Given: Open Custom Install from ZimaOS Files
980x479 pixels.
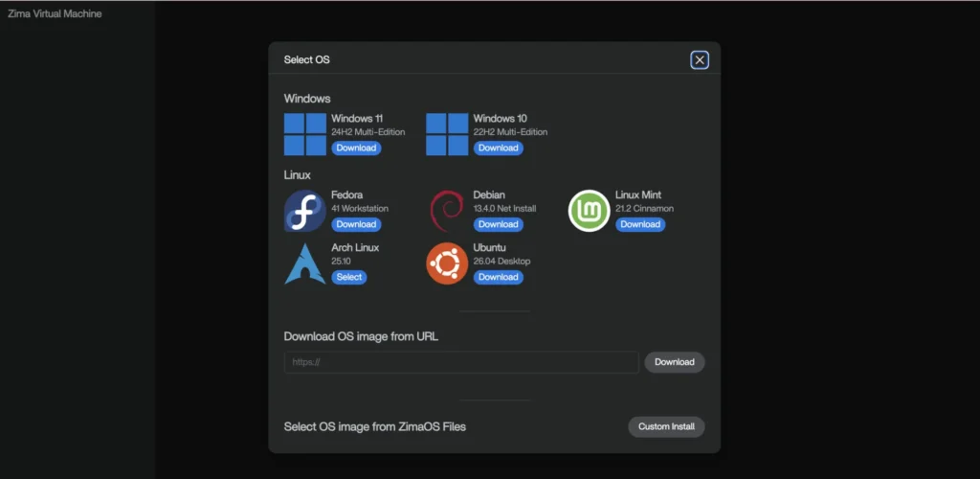Looking at the screenshot, I should (x=666, y=427).
